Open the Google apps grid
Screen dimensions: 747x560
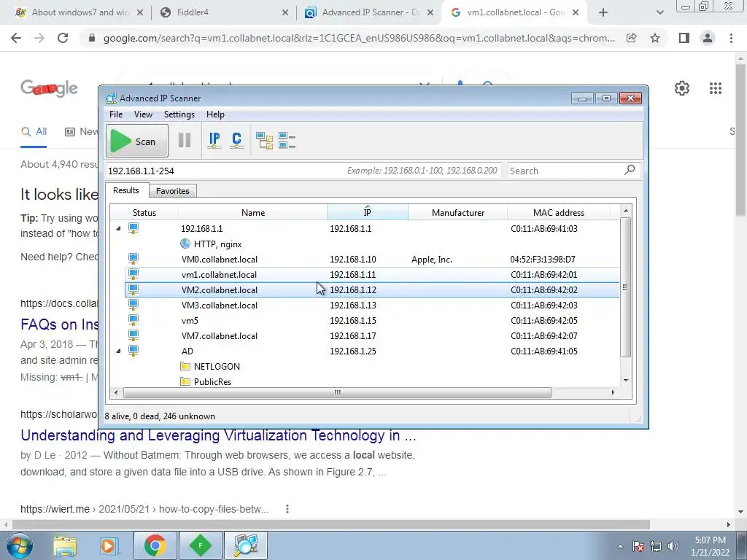[716, 88]
